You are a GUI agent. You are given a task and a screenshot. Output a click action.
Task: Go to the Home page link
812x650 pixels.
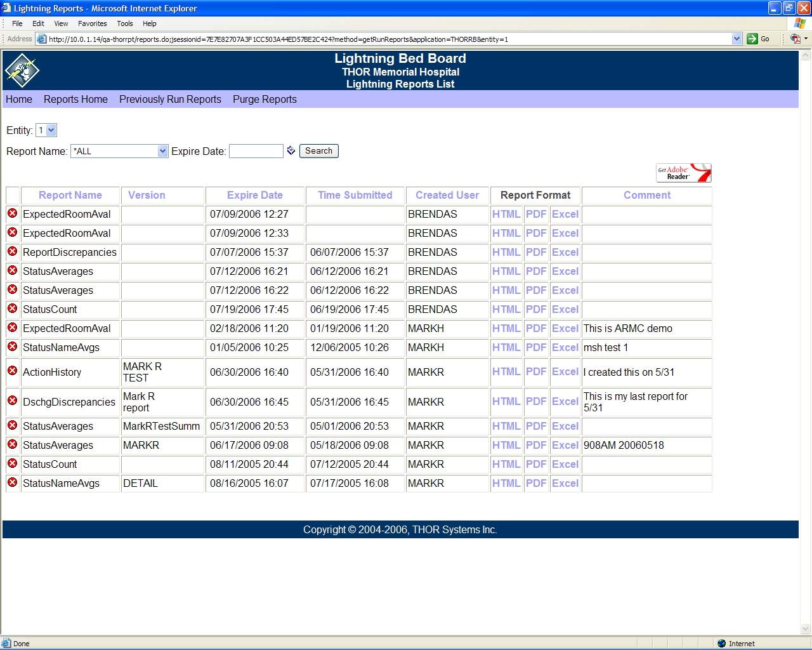[19, 99]
